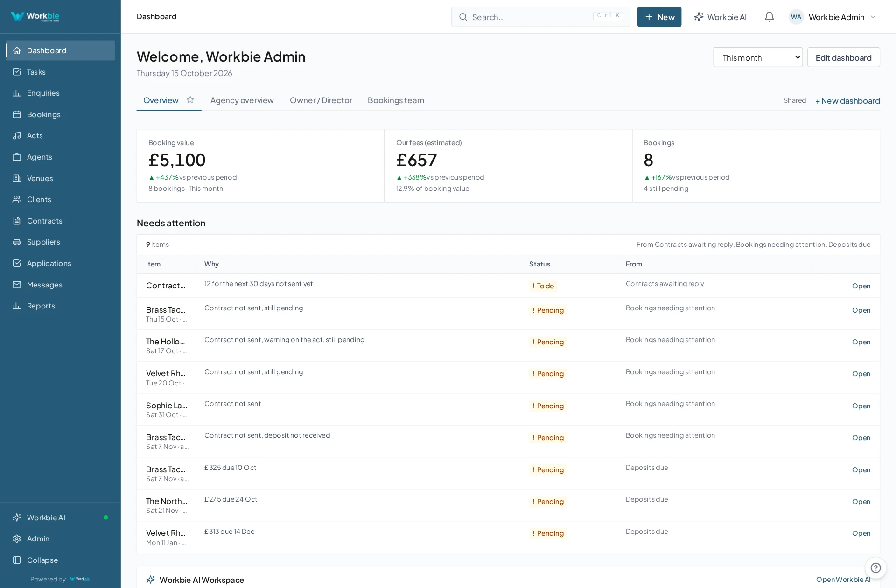Open Enquiries chart icon in sidebar
The image size is (896, 588).
17,93
